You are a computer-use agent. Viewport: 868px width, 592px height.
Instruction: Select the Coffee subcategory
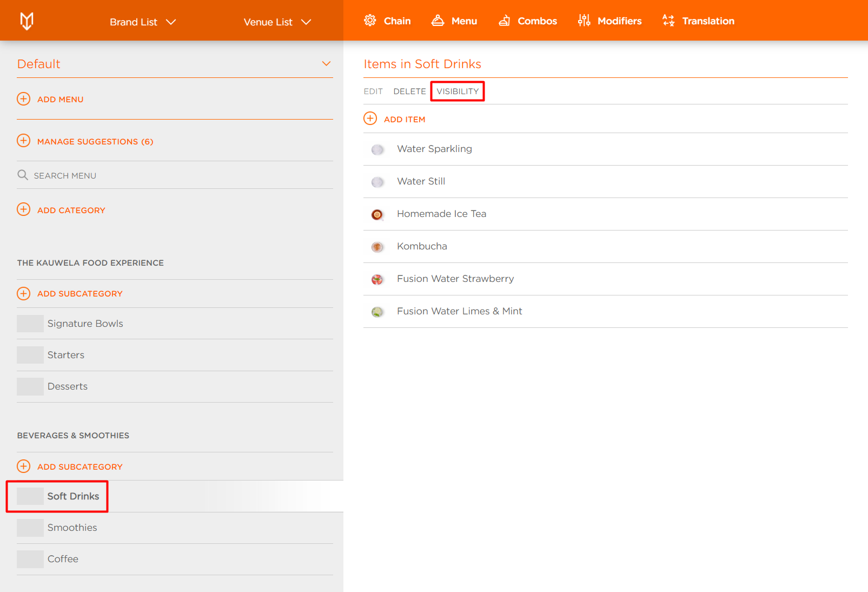pos(175,559)
